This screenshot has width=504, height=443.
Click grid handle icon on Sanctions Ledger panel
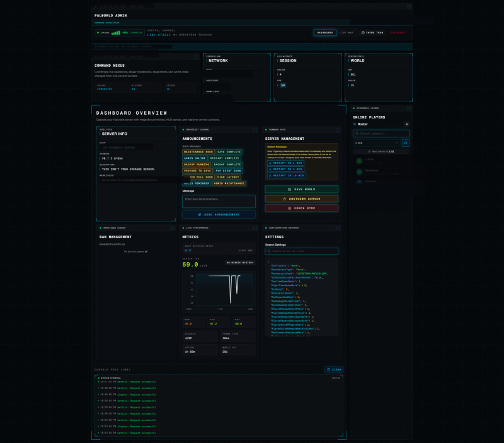tap(172, 228)
